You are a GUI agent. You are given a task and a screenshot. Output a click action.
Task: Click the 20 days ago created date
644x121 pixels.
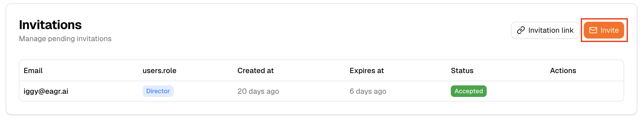coord(258,91)
